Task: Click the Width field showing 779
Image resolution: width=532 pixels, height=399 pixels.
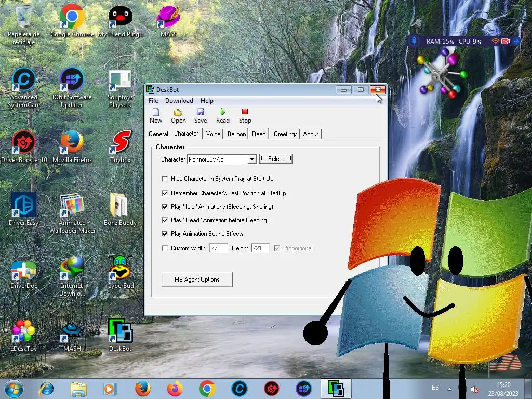Action: tap(219, 248)
